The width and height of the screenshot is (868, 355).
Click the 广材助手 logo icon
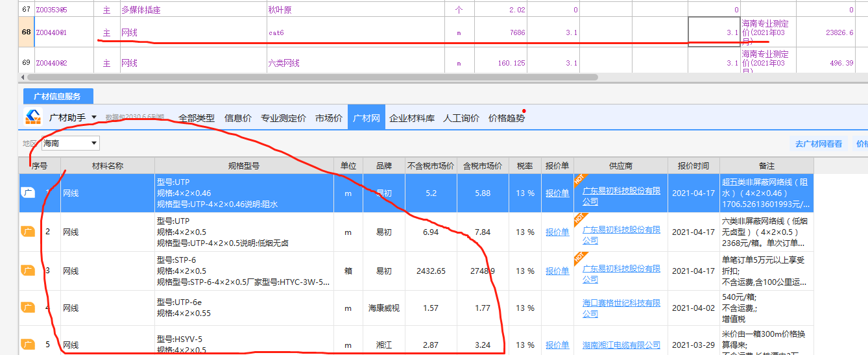coord(33,117)
